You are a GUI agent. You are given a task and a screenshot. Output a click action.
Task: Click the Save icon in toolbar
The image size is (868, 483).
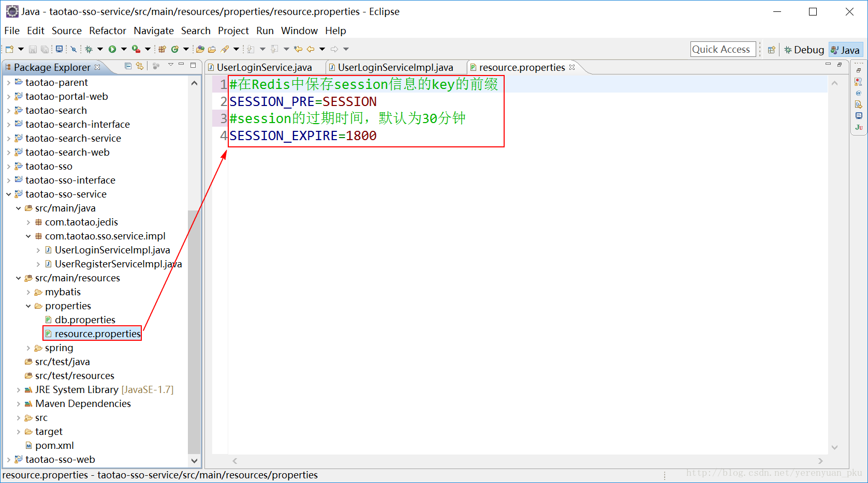[x=33, y=49]
